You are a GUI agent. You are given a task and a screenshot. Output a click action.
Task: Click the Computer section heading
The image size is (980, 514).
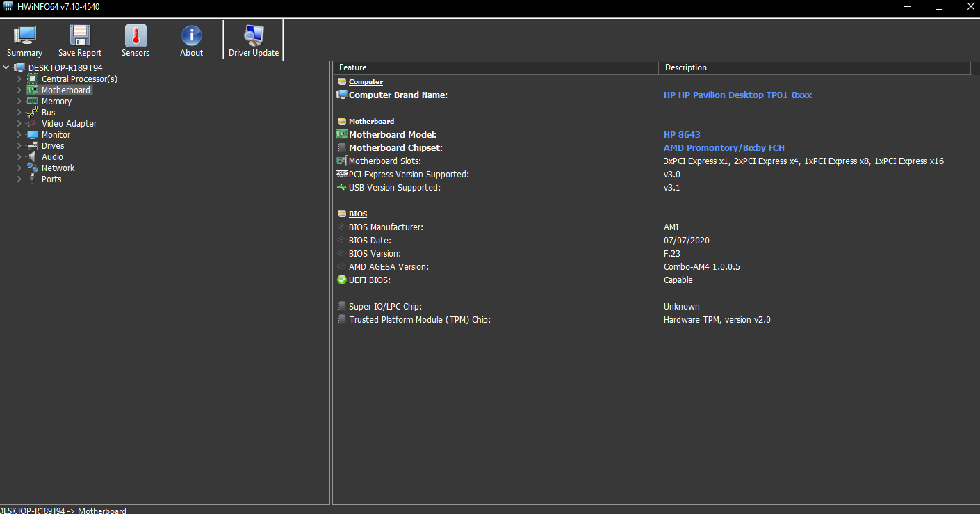tap(366, 82)
